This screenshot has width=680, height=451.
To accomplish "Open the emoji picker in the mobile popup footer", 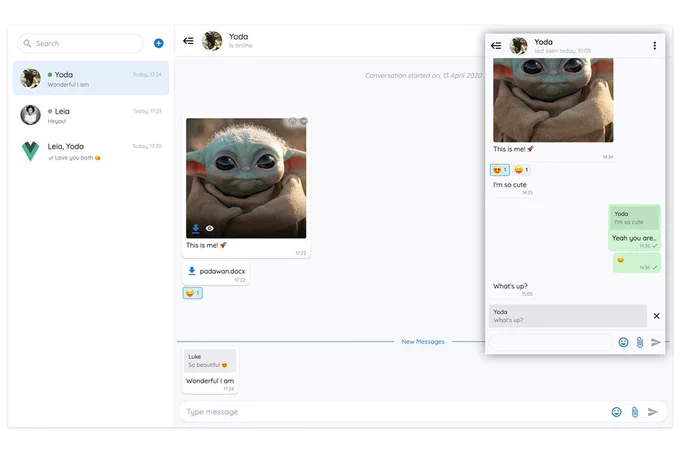I will click(623, 343).
